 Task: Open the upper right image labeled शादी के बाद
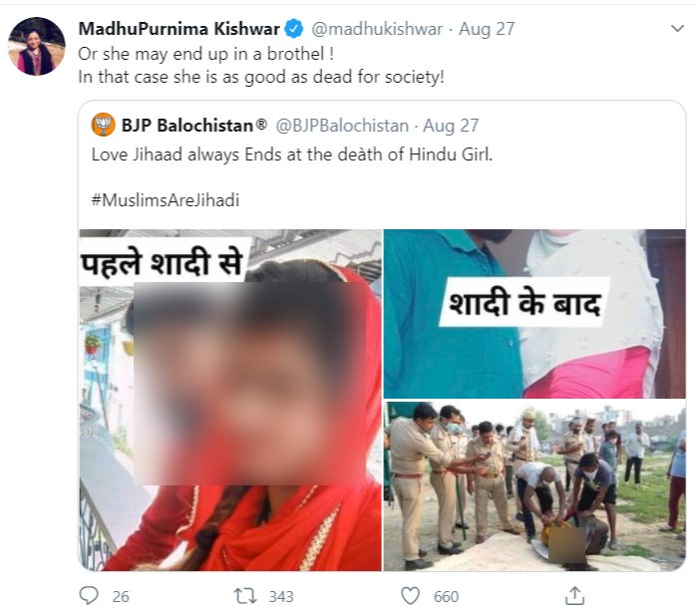point(534,314)
